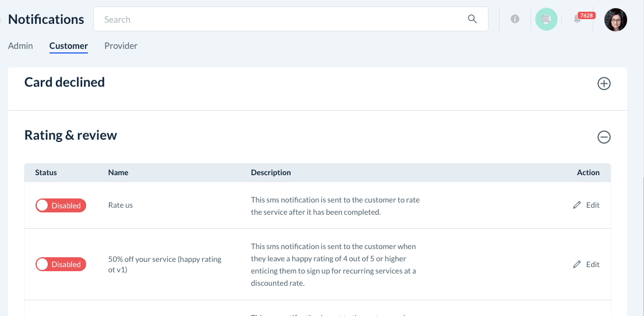Image resolution: width=644 pixels, height=316 pixels.
Task: Click the Status column header
Action: point(46,172)
